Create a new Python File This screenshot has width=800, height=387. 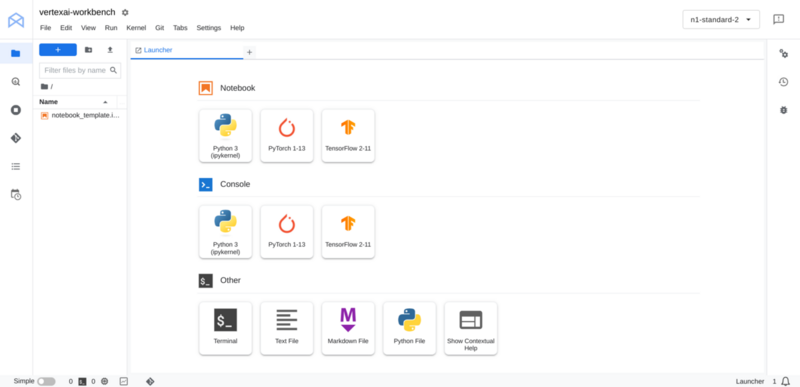pyautogui.click(x=409, y=328)
